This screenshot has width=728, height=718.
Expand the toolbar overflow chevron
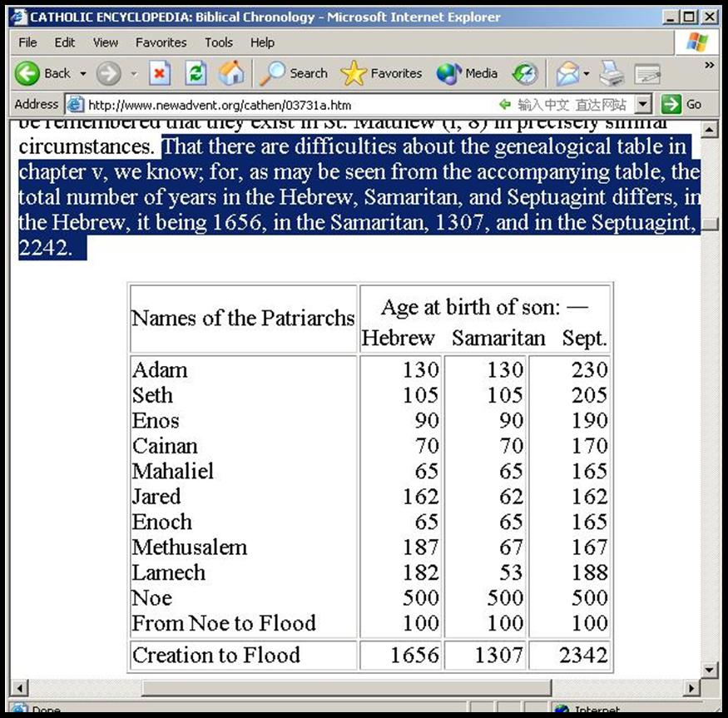(x=710, y=65)
